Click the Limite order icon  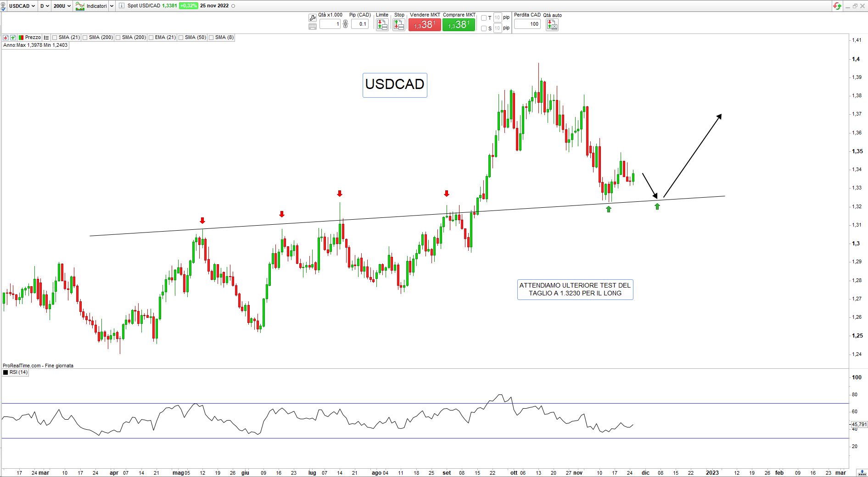(382, 25)
